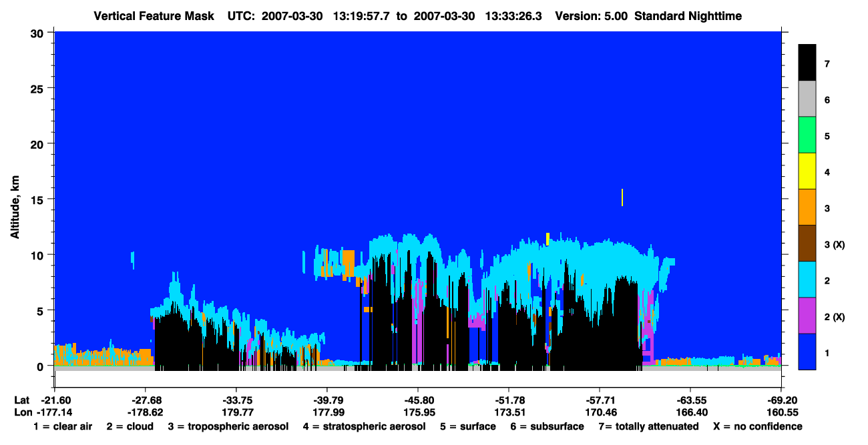The height and width of the screenshot is (445, 868).
Task: Click the longitude value '177.99'
Action: point(327,412)
